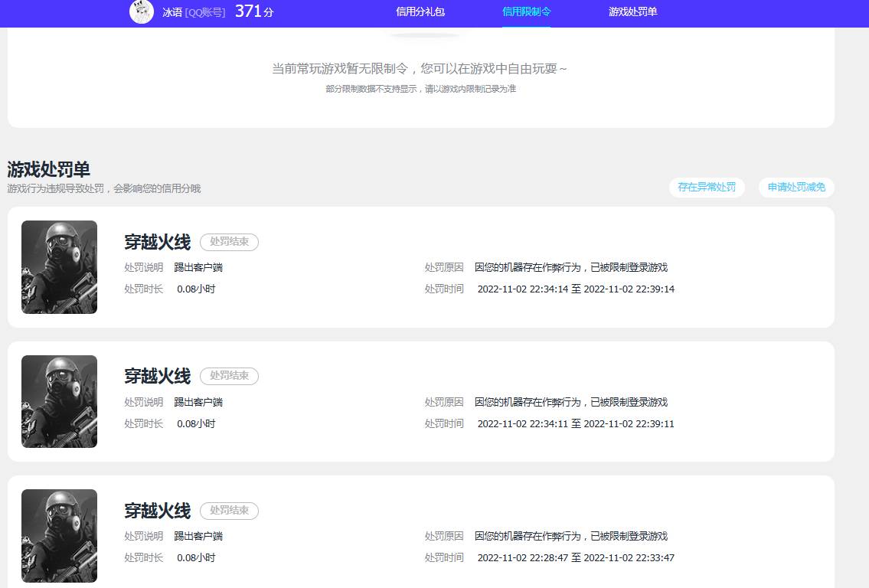Click 0.08小时 duration in the 22:34:11 card
The image size is (869, 588).
pos(196,424)
